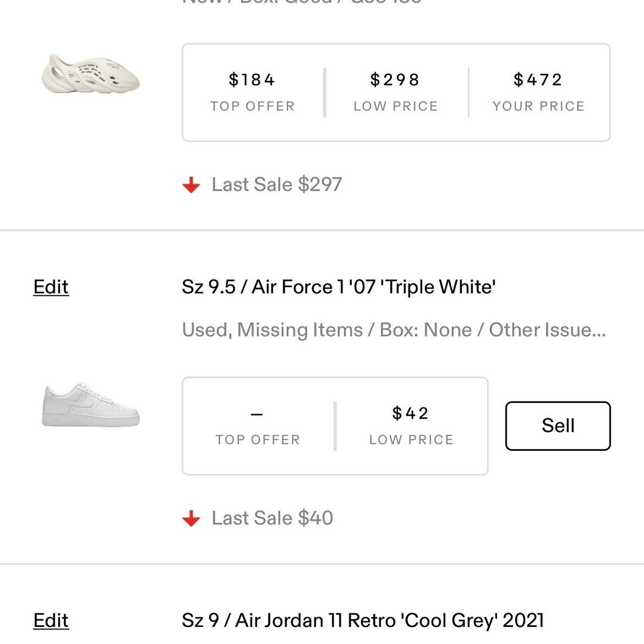Image resolution: width=644 pixels, height=644 pixels.
Task: Click the red down arrow beside Last Sale $297
Action: point(192,184)
